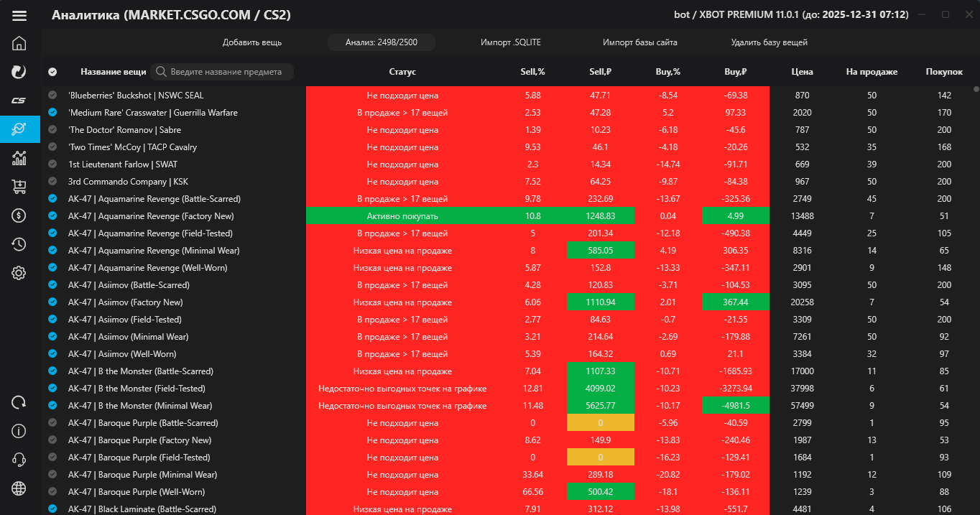Click the refresh icon in sidebar
This screenshot has height=515, width=980.
click(19, 402)
